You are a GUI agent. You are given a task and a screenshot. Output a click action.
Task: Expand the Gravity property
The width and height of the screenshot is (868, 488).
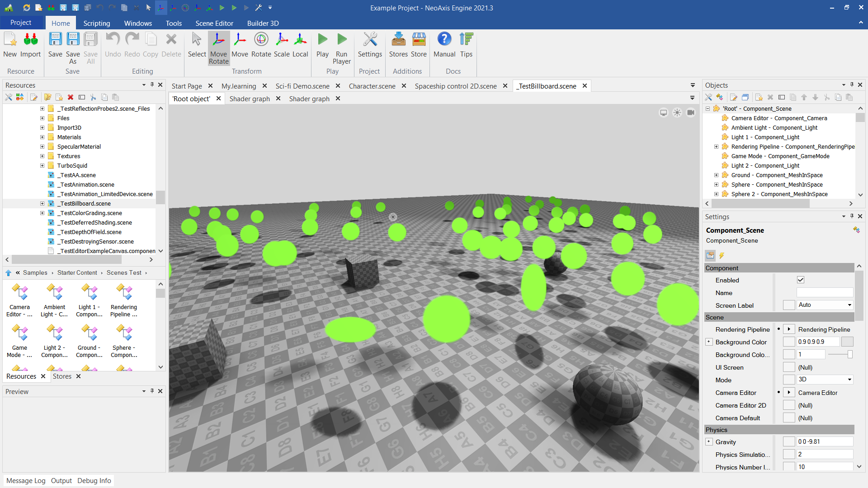coord(709,442)
